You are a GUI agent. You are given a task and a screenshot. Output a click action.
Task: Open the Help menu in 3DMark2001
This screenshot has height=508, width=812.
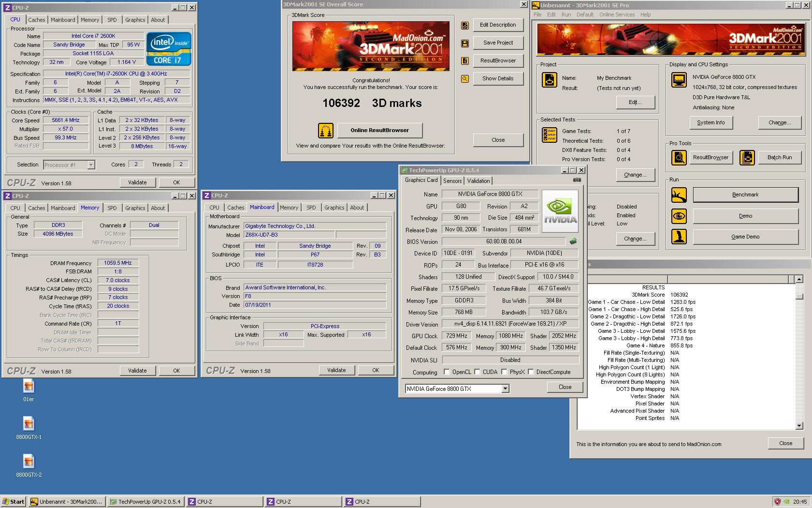645,15
